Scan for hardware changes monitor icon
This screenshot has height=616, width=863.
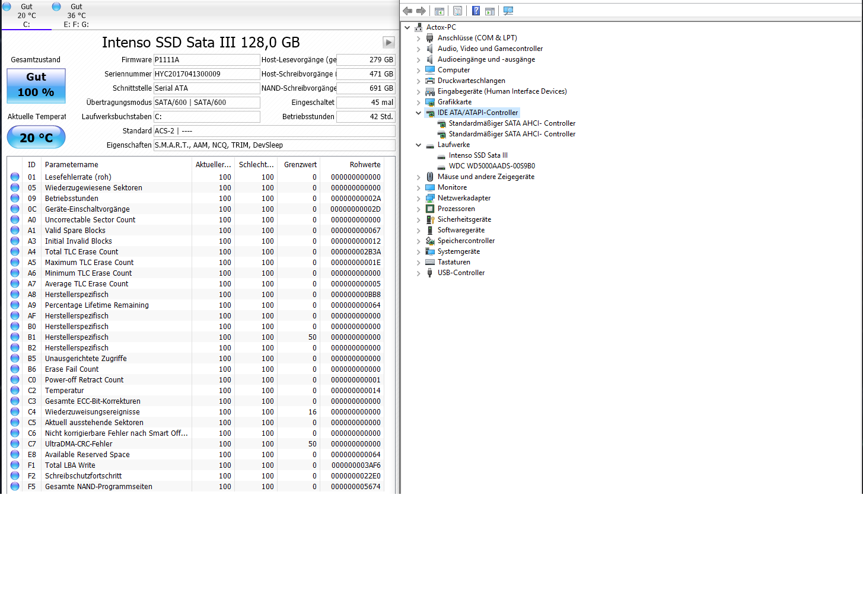(x=508, y=11)
